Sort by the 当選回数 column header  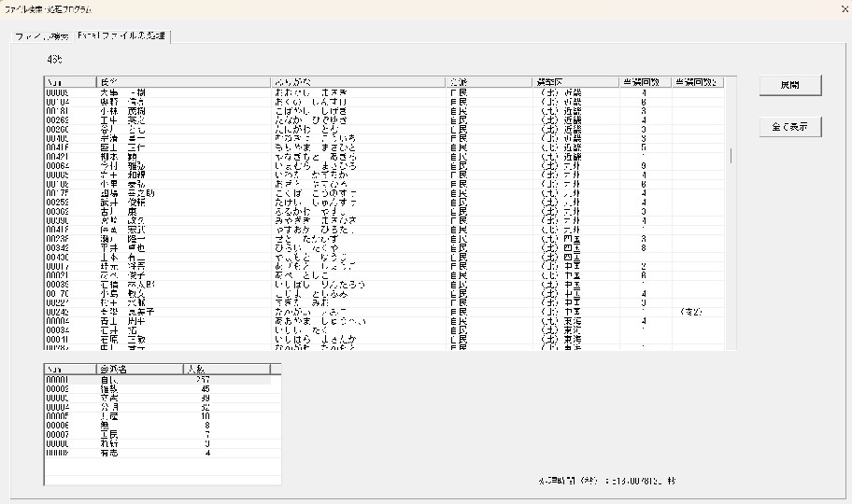tap(644, 82)
